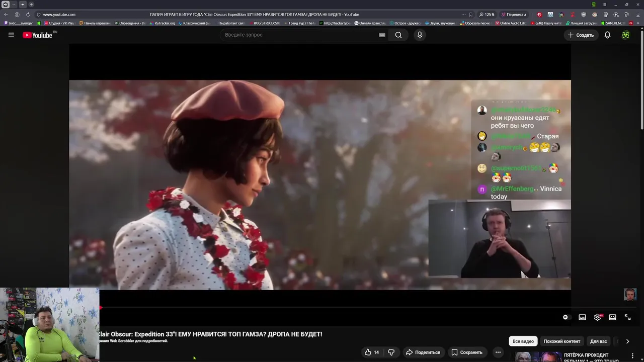Open the Классический bookmark
Viewport: 644px width, 362px height.
tap(195, 23)
